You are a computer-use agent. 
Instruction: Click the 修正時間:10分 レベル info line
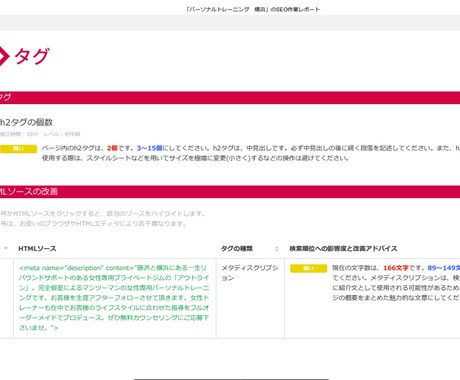(40, 134)
